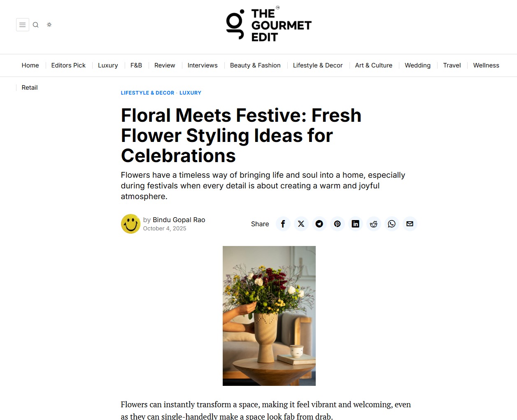Share article on X
This screenshot has height=420, width=517.
(x=301, y=224)
